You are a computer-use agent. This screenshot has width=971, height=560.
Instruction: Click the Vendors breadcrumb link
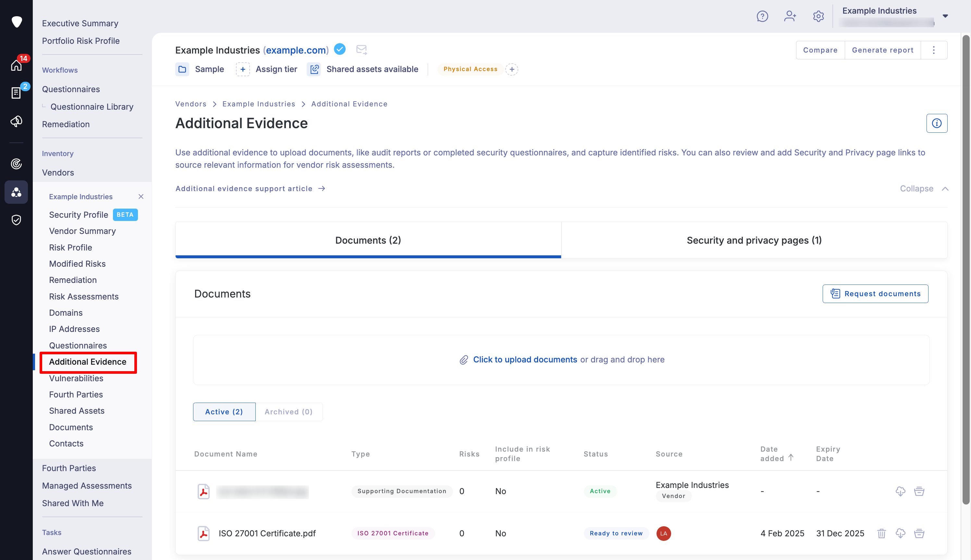click(191, 104)
